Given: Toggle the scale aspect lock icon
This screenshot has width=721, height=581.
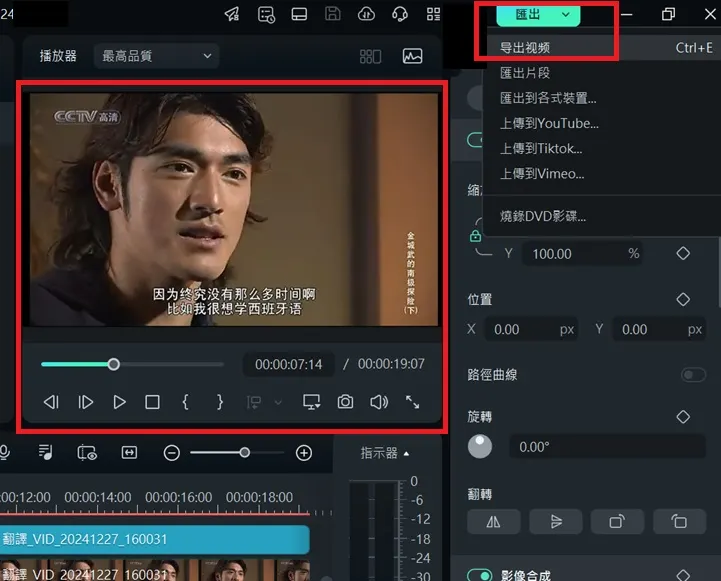Looking at the screenshot, I should [475, 236].
